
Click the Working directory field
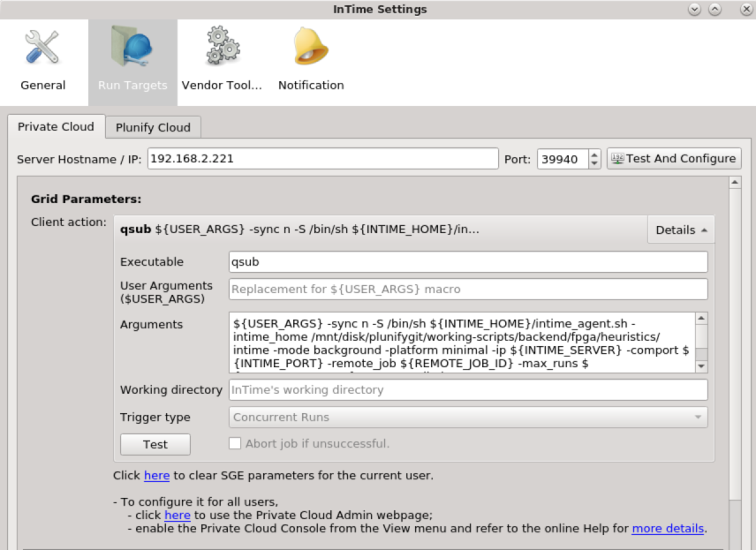tap(468, 389)
